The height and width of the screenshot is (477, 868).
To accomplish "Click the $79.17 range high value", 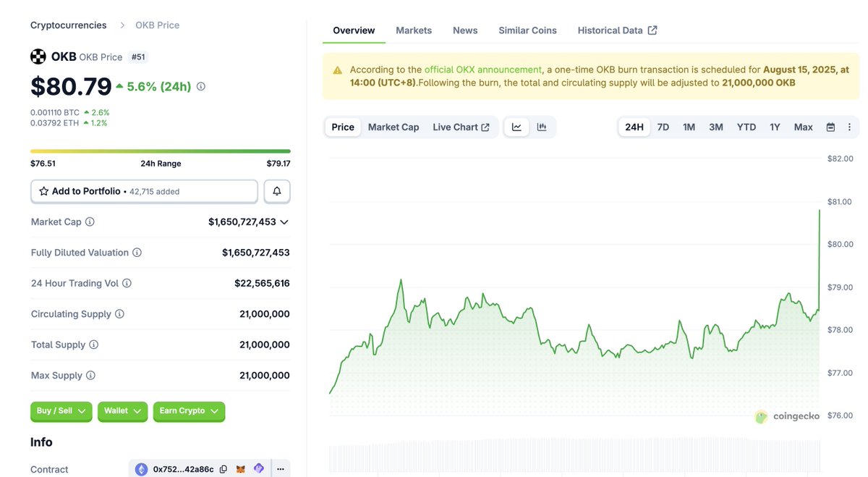I will 278,164.
